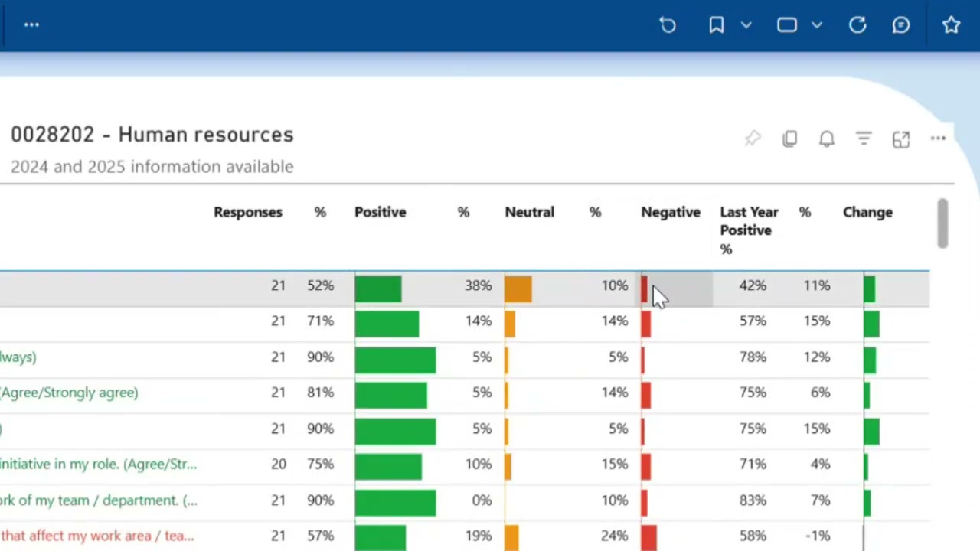Sort by the Neutral column header
Screen dimensions: 980x551
click(x=529, y=212)
